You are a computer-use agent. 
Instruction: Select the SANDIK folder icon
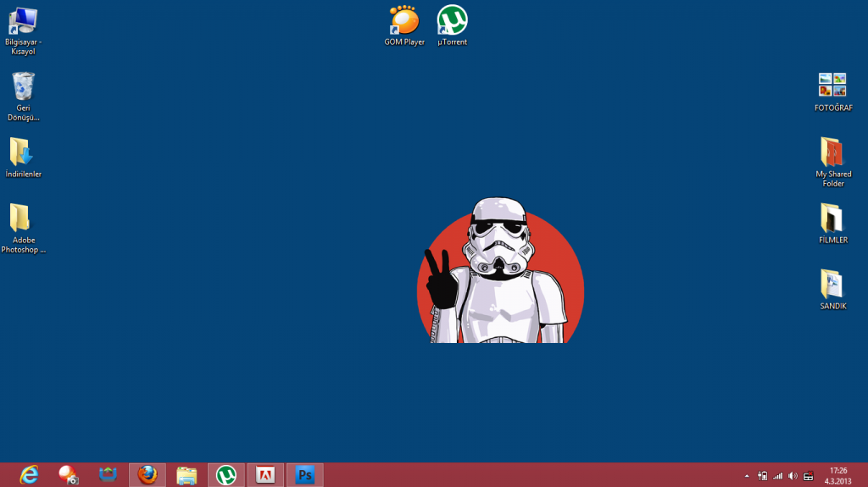click(833, 290)
